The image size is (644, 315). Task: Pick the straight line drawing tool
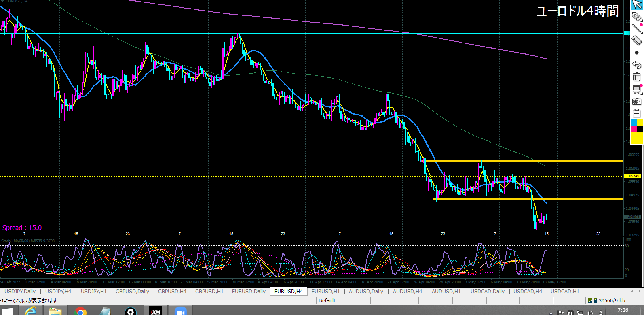(636, 28)
